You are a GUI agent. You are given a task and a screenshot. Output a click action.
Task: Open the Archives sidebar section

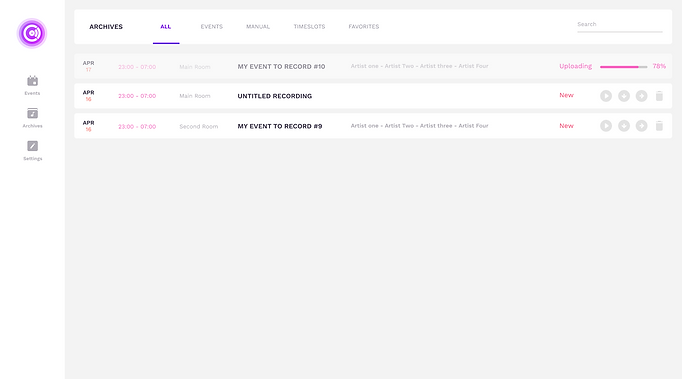[x=32, y=118]
